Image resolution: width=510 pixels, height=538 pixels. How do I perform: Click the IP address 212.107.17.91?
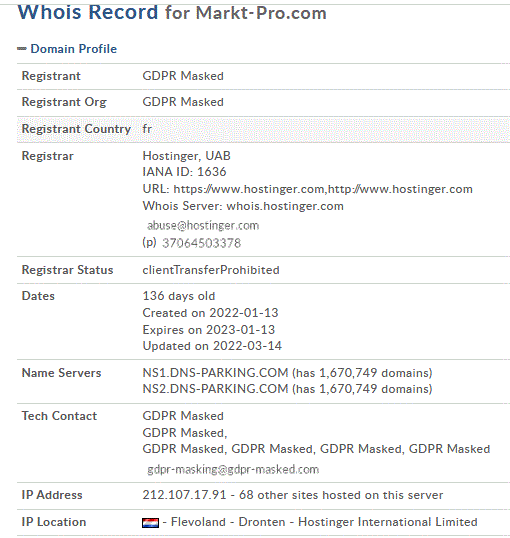tap(184, 495)
